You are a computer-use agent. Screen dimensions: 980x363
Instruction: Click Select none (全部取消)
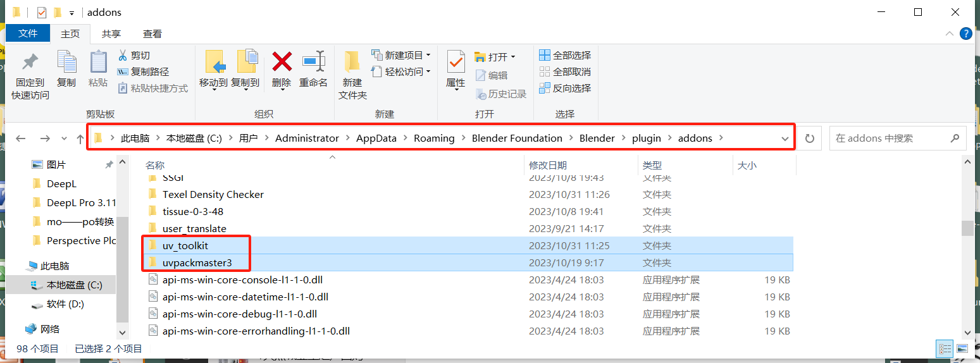pyautogui.click(x=565, y=71)
